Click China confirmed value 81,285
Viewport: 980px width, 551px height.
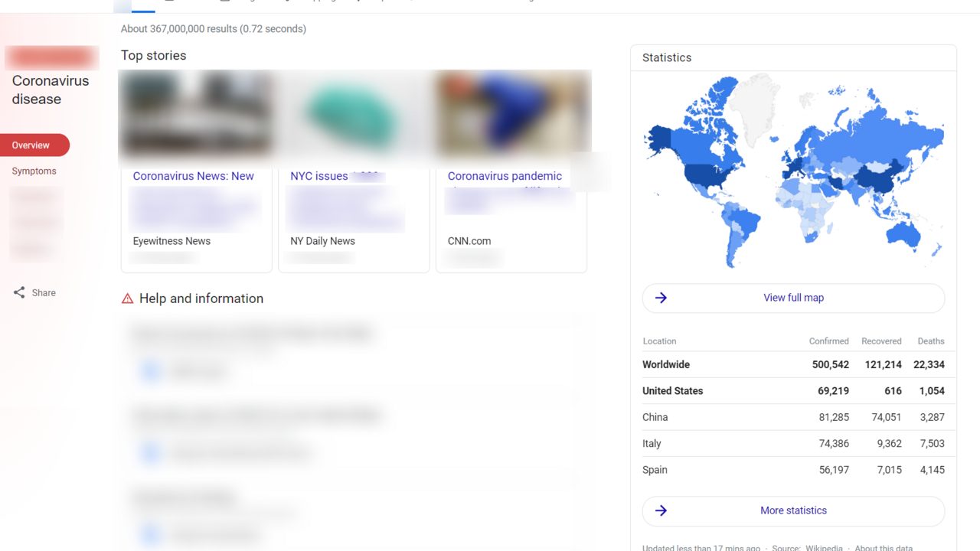click(x=834, y=417)
